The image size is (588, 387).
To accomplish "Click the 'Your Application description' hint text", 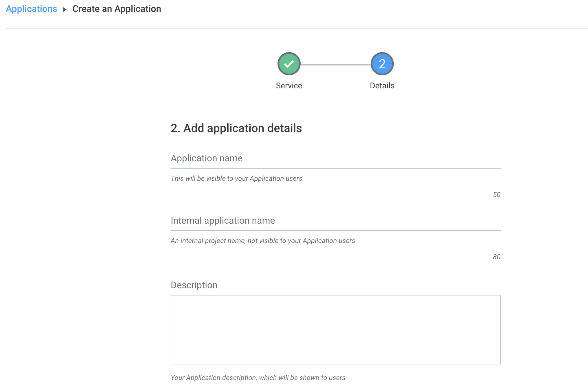I will click(259, 378).
